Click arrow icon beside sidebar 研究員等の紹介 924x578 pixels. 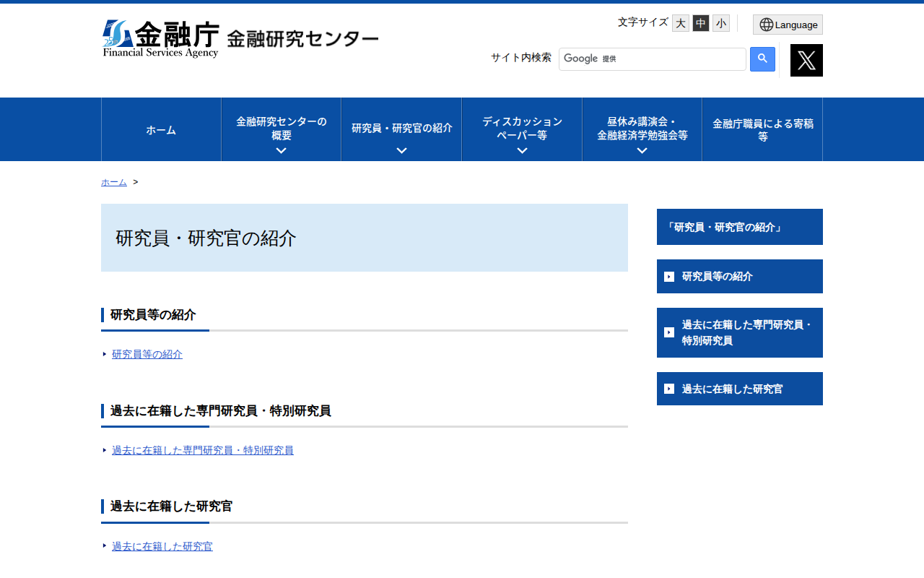669,277
